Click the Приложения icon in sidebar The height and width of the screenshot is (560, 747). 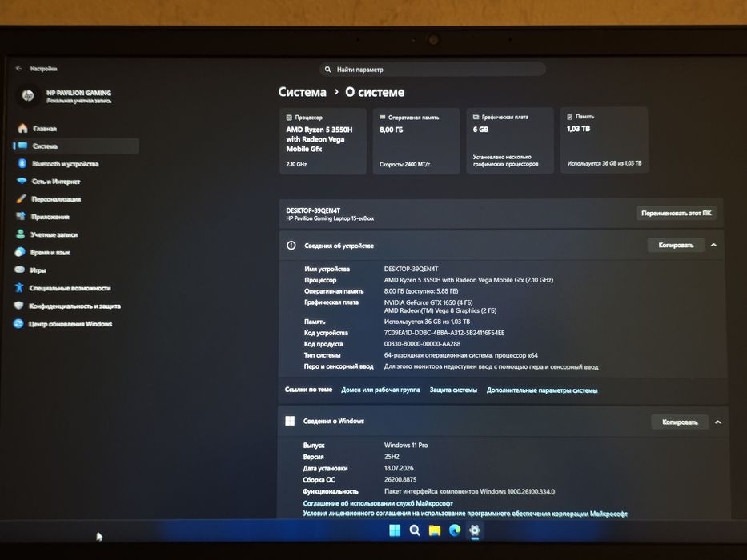pyautogui.click(x=21, y=216)
